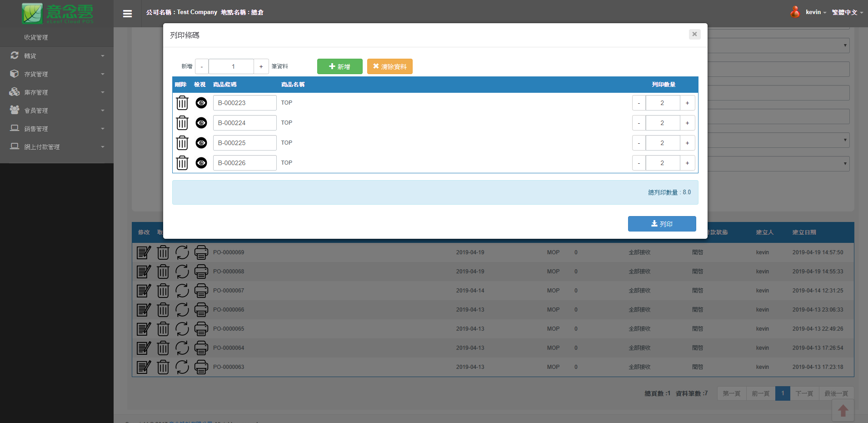The width and height of the screenshot is (868, 423).
Task: Click refresh icon for PO-0000065
Action: click(182, 329)
